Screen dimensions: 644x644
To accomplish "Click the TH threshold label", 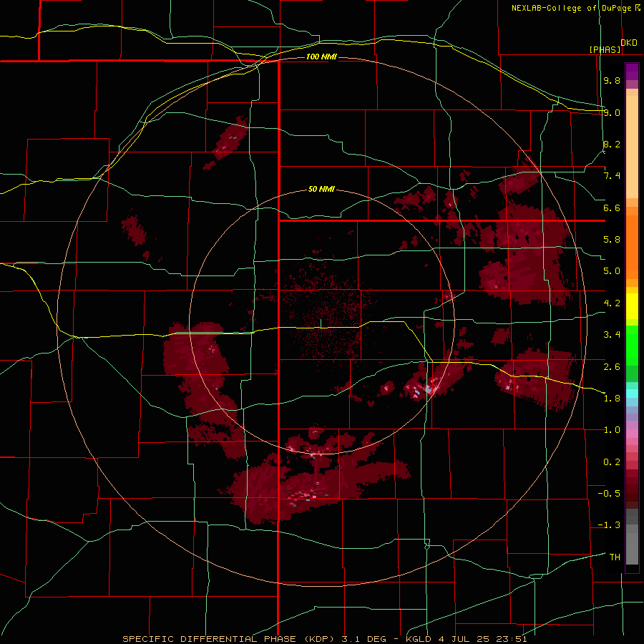I will pos(615,557).
